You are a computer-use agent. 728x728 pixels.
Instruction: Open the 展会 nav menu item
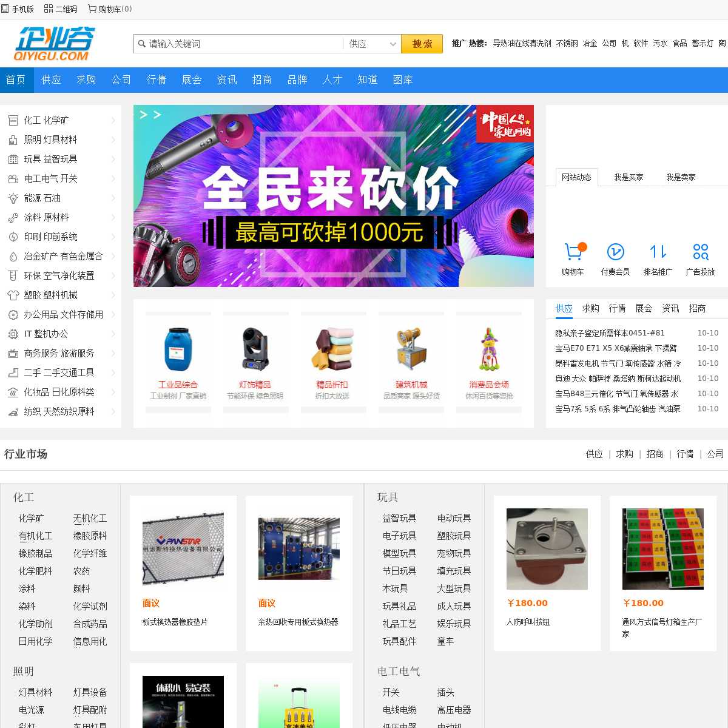[x=192, y=79]
